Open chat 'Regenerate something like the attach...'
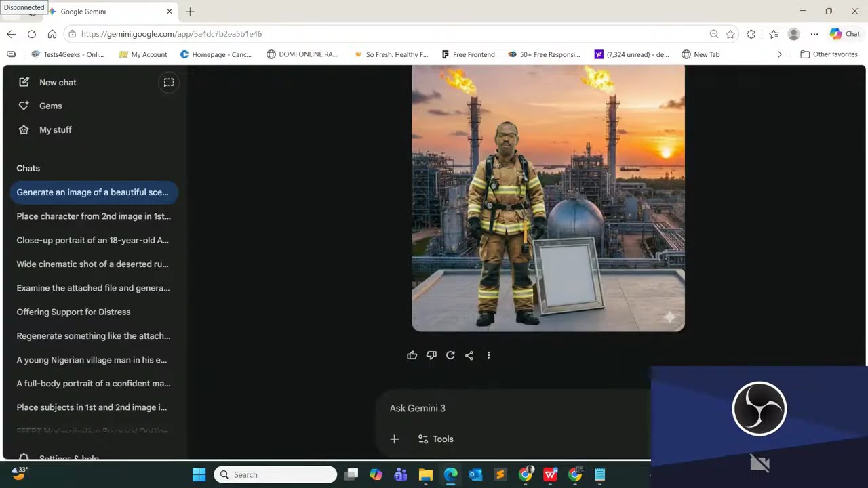This screenshot has height=488, width=868. 94,336
